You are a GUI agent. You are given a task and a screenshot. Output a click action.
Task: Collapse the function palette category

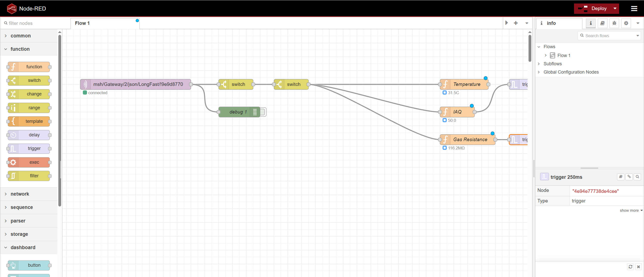[x=20, y=49]
